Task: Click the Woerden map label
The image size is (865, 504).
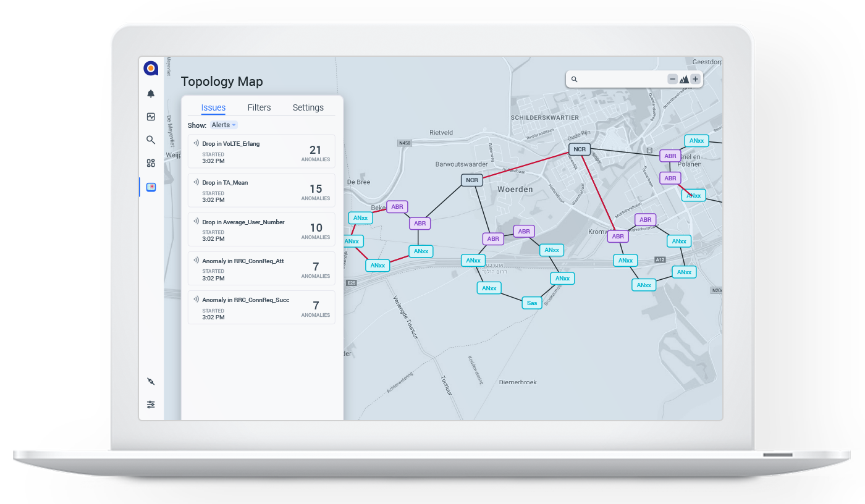Action: [515, 189]
